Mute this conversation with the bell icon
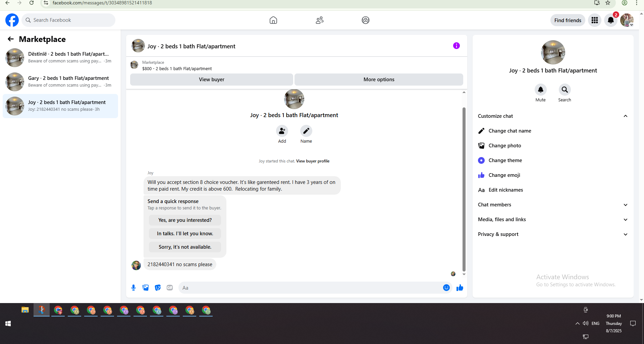 (541, 90)
